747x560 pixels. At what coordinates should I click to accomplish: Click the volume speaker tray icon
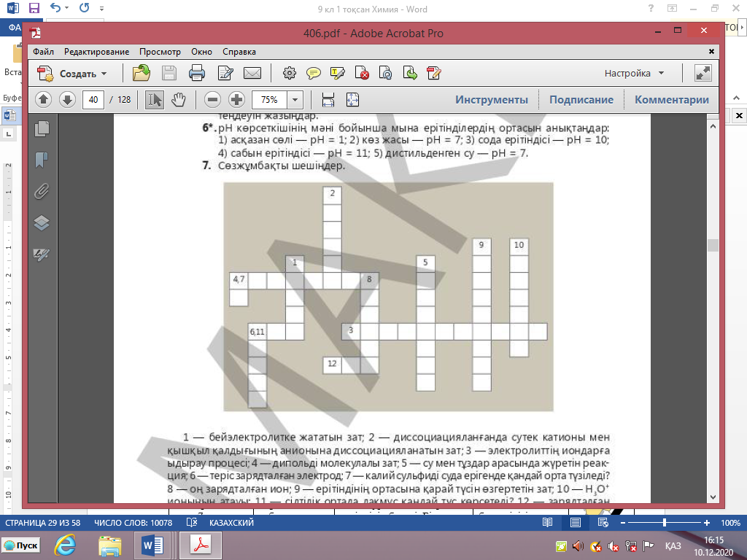(x=578, y=545)
